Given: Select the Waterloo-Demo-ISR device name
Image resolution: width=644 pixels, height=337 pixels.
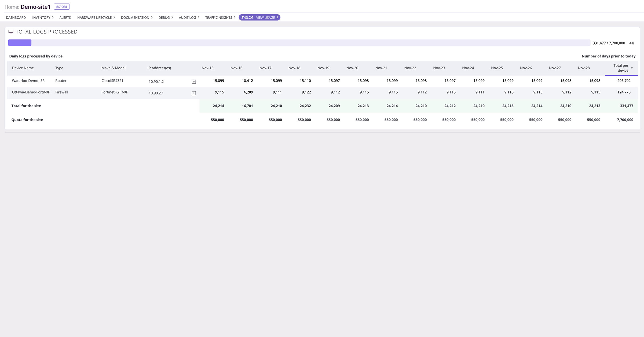Looking at the screenshot, I should point(28,80).
